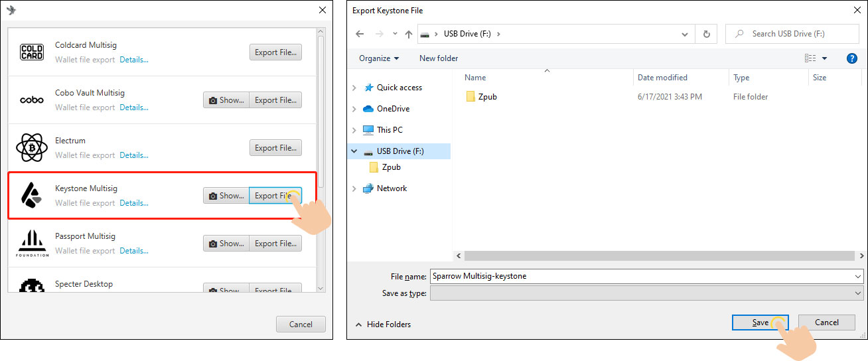
Task: Expand the Network tree node
Action: click(354, 188)
